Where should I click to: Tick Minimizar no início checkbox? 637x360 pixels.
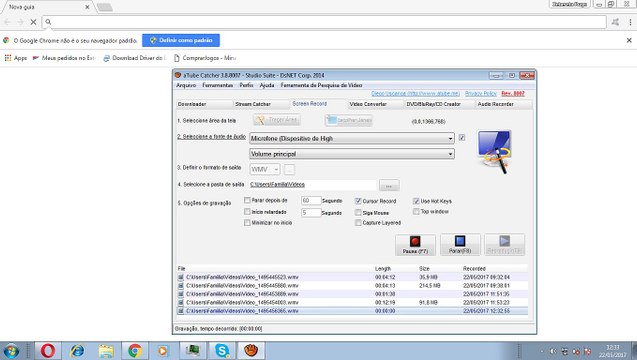[247, 223]
